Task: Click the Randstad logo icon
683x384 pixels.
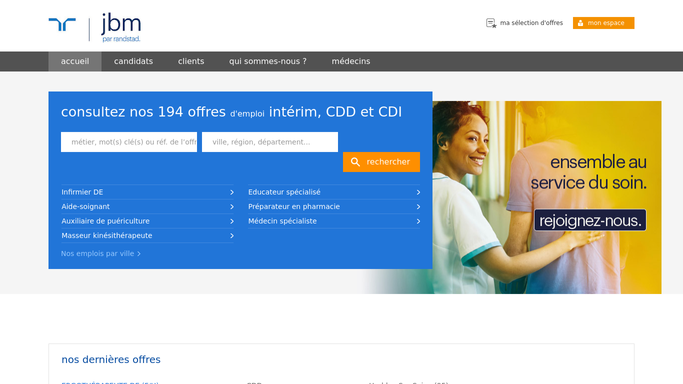Action: pos(62,24)
